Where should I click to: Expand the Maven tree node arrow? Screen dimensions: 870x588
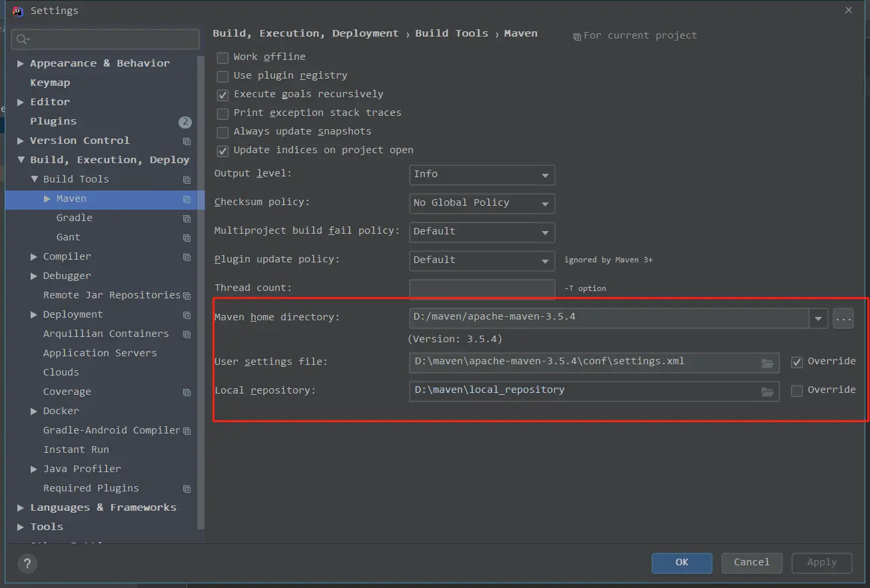click(x=47, y=199)
